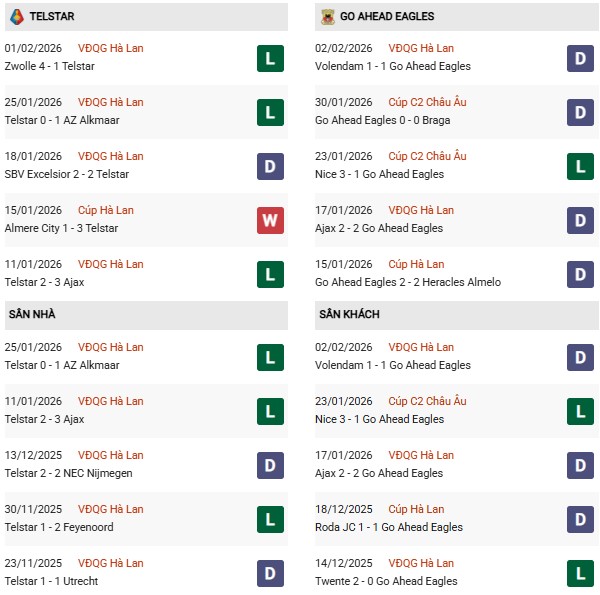Click the L badge for Zwolle 4-1 Telstar
The image size is (600, 595).
269,58
